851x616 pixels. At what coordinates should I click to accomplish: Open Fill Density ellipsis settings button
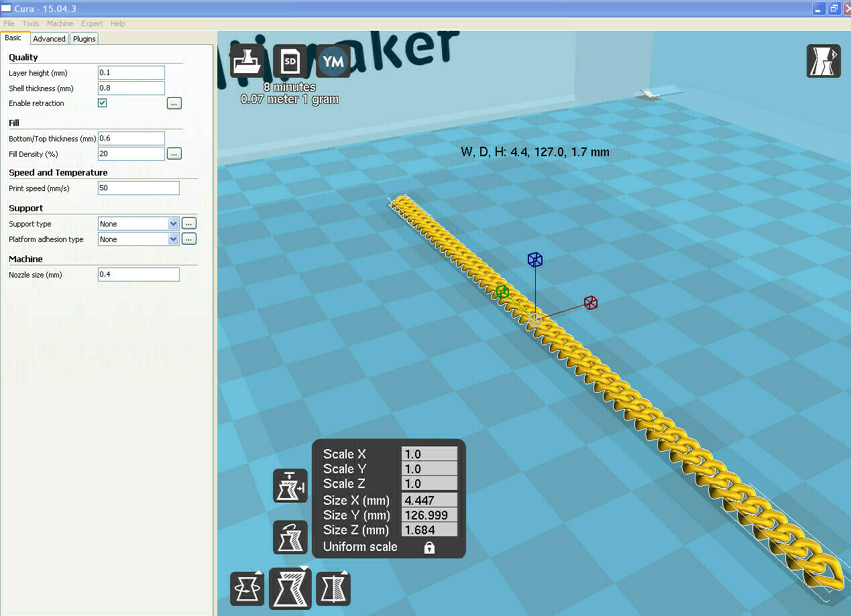pos(174,154)
